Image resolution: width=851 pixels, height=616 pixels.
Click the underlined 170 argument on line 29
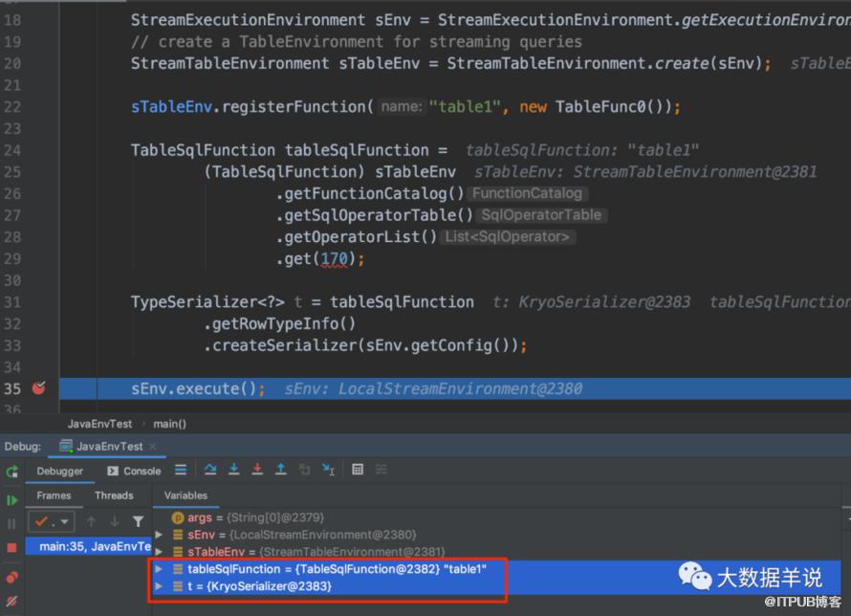pyautogui.click(x=334, y=259)
